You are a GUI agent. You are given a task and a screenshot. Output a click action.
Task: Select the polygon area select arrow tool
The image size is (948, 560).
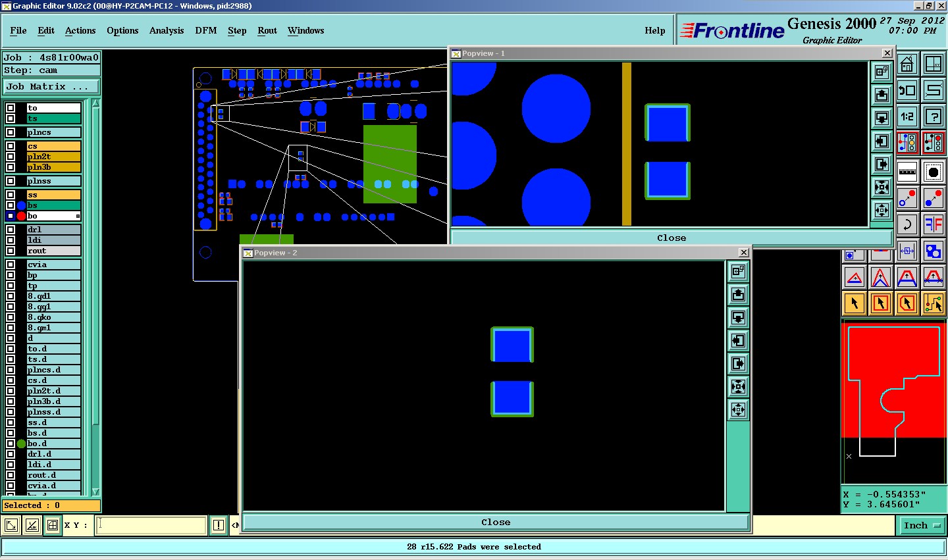point(907,303)
